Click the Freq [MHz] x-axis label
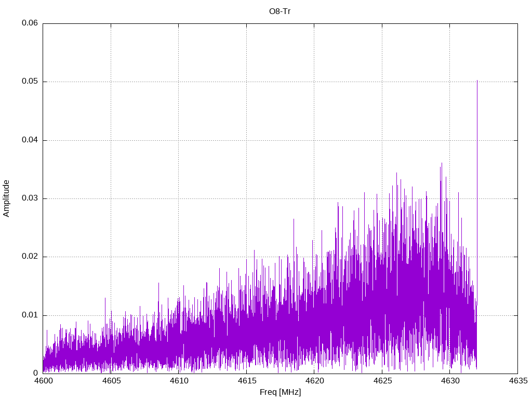The image size is (532, 399). (x=280, y=392)
